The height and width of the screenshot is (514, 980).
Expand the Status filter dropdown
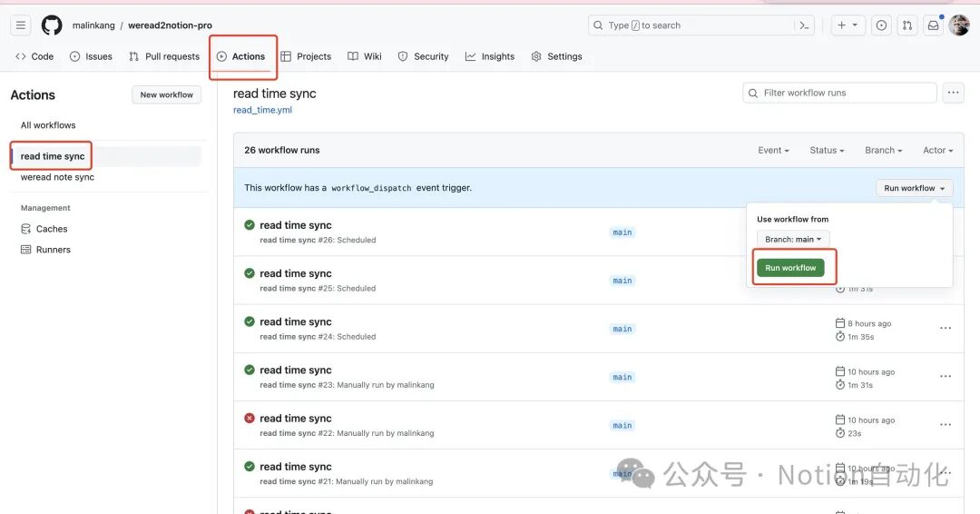(827, 150)
